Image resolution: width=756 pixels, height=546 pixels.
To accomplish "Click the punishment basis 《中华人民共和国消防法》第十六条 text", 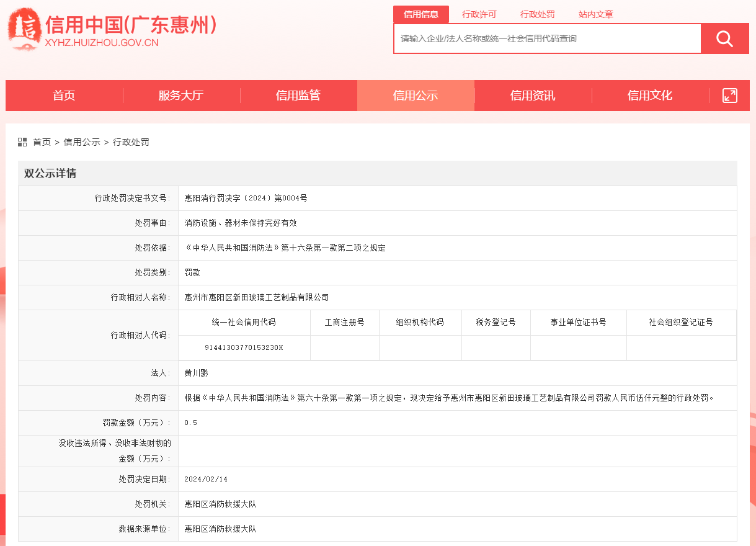I will pos(285,248).
